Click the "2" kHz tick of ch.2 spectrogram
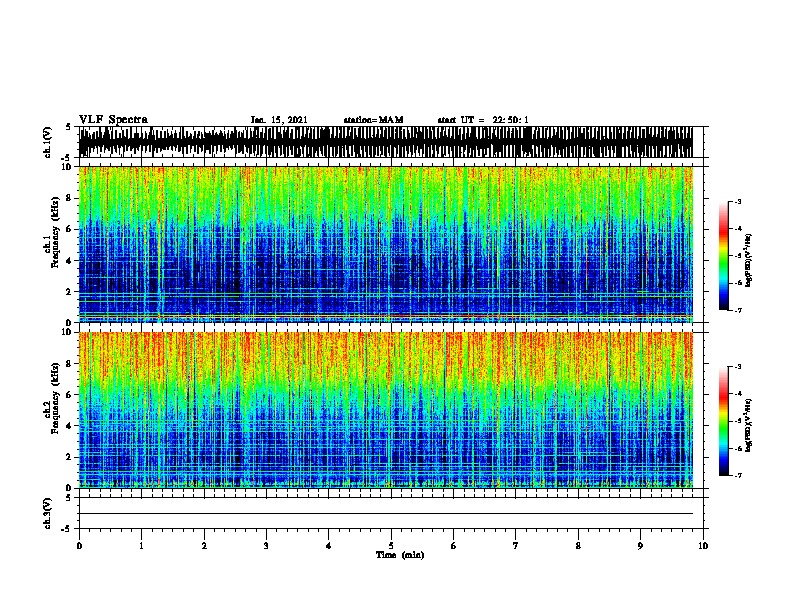 click(69, 457)
